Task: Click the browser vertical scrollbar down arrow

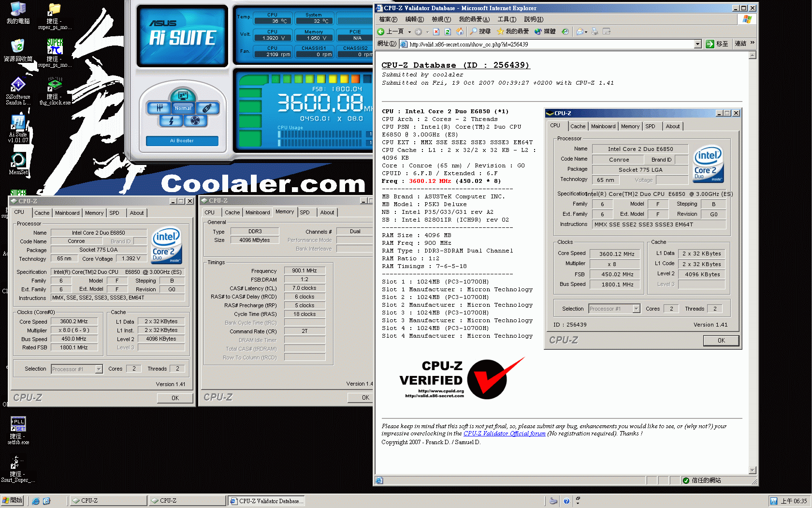Action: coord(752,470)
